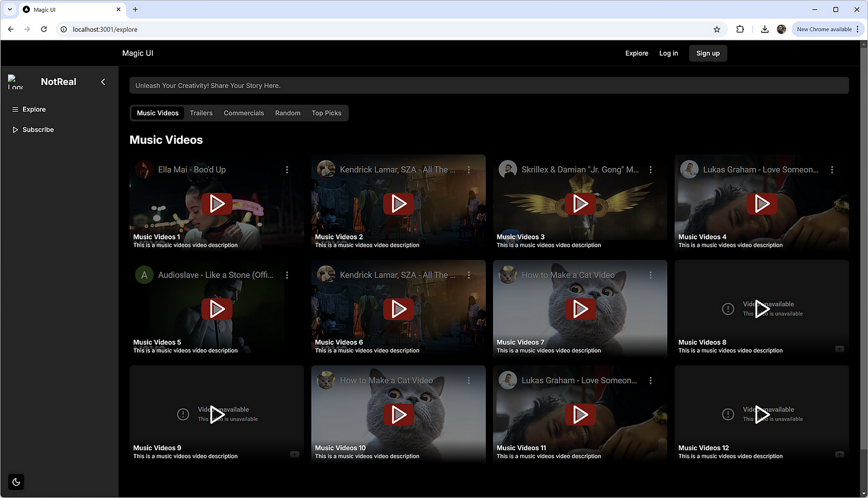The image size is (868, 498).
Task: Click the NotReal logo image
Action: [15, 82]
